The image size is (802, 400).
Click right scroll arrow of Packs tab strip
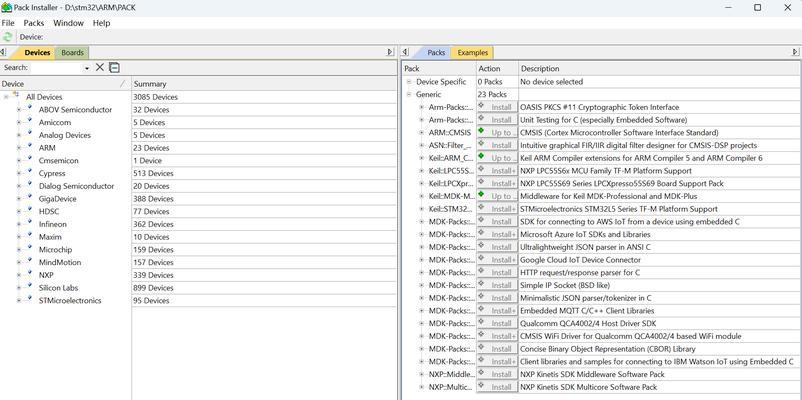click(x=795, y=52)
